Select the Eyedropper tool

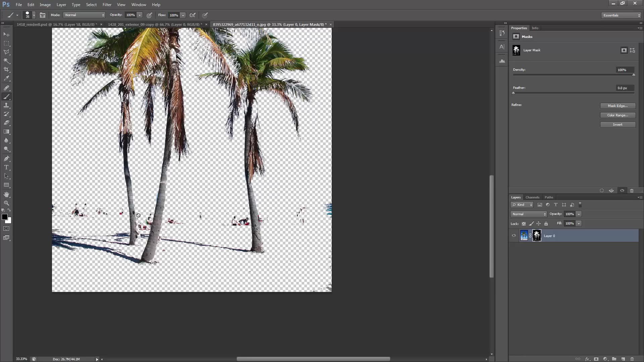pos(6,78)
